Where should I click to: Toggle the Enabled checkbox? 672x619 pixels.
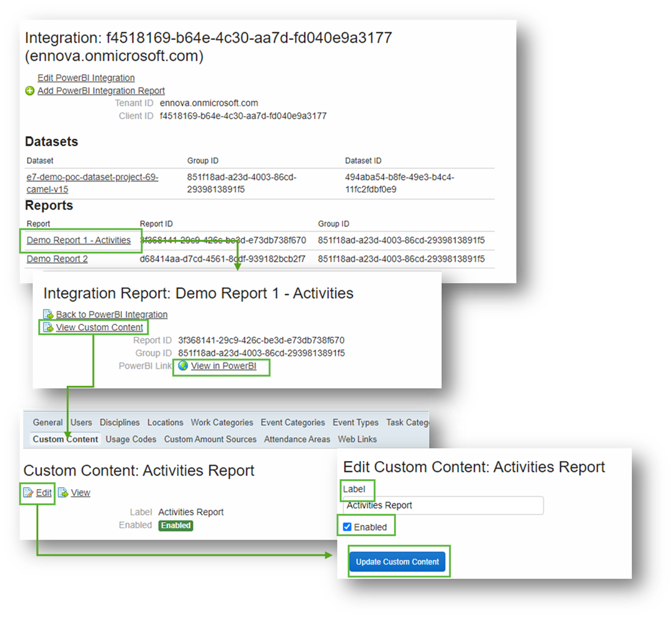click(x=347, y=527)
